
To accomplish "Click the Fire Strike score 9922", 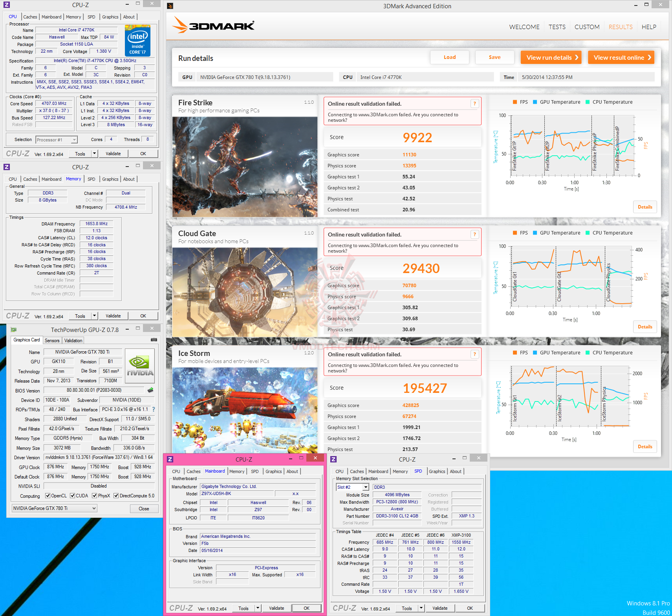I will pos(417,137).
